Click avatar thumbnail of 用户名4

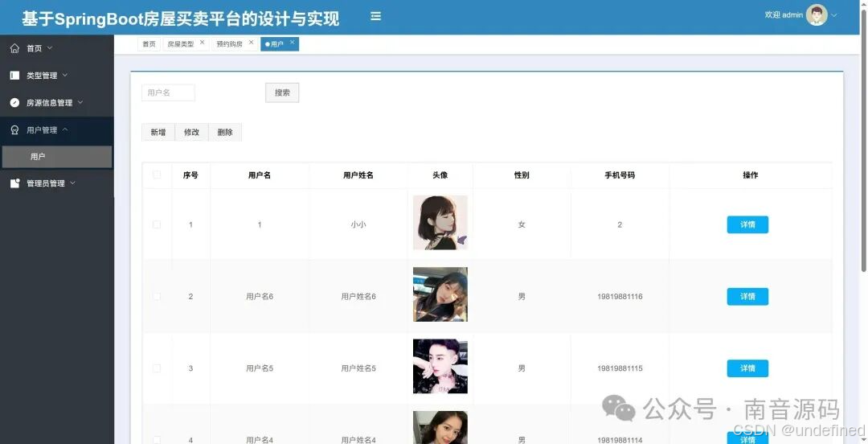[440, 427]
